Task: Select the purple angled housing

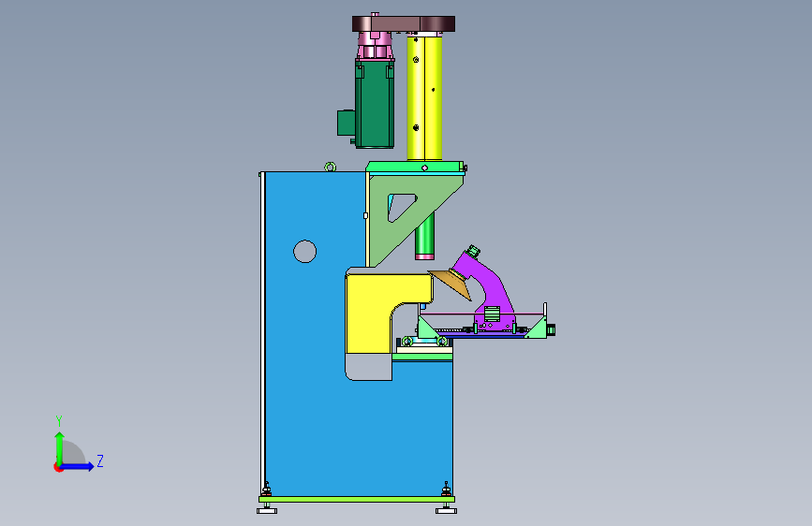Action: (x=488, y=293)
